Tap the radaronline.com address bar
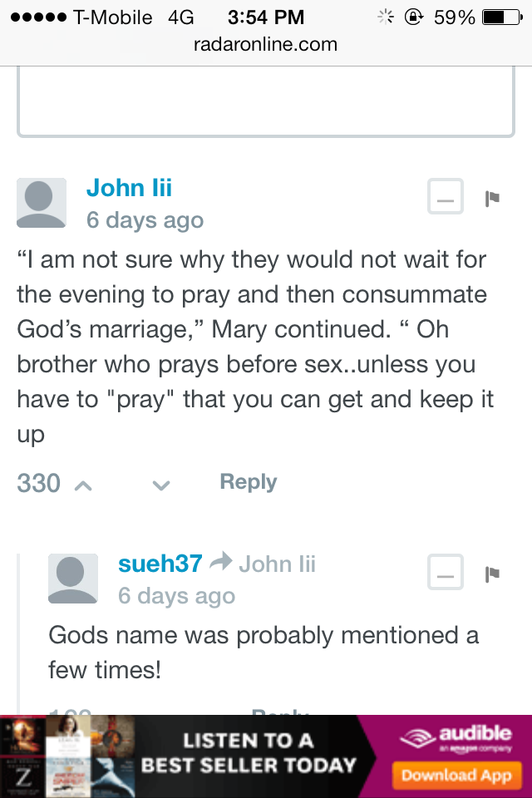 point(266,44)
